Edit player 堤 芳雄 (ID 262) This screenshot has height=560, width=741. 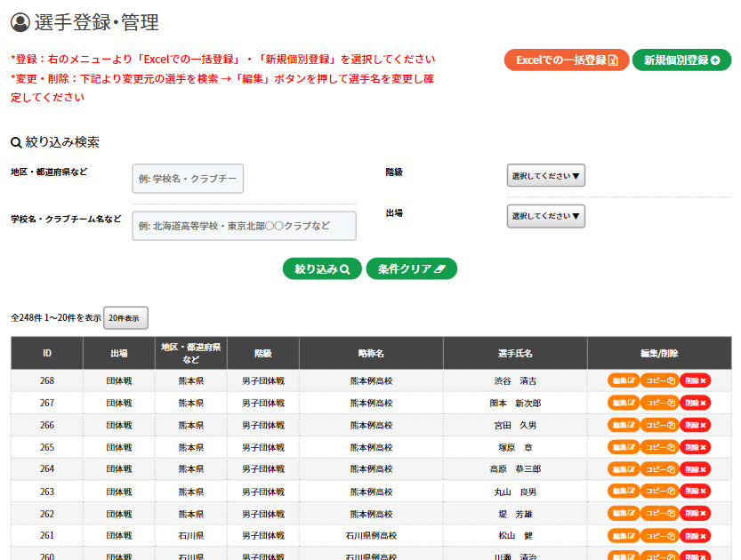tap(624, 514)
